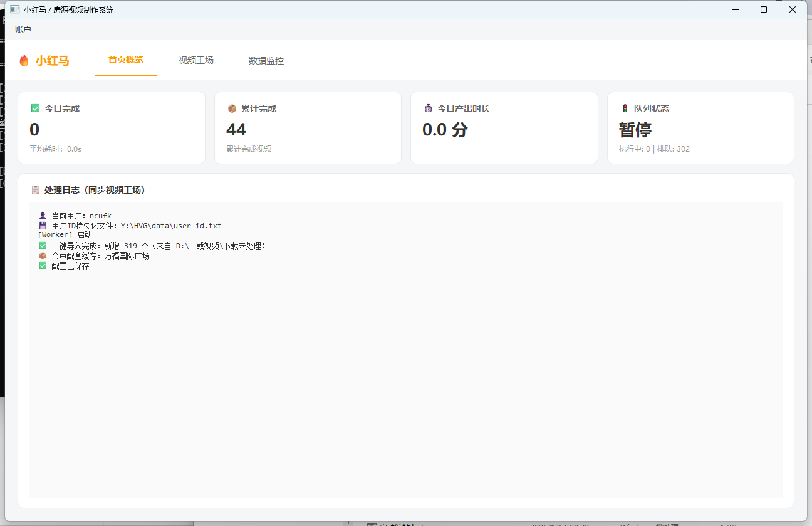Go to the 数据监控 tab
The width and height of the screenshot is (812, 526).
266,61
